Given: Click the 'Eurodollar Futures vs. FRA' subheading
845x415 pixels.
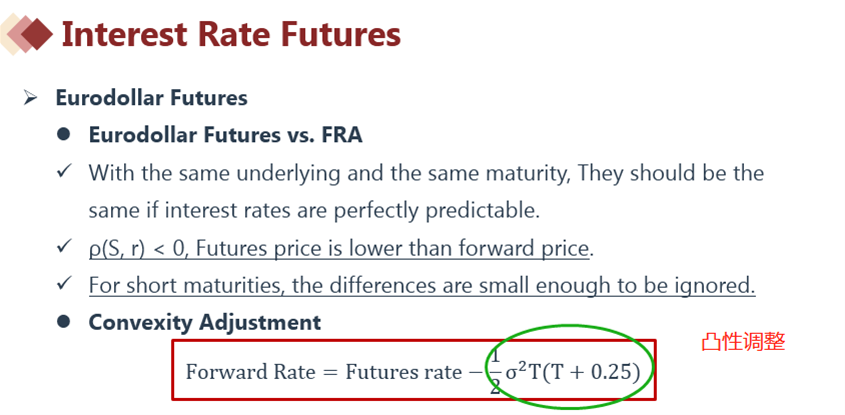Looking at the screenshot, I should click(x=225, y=135).
